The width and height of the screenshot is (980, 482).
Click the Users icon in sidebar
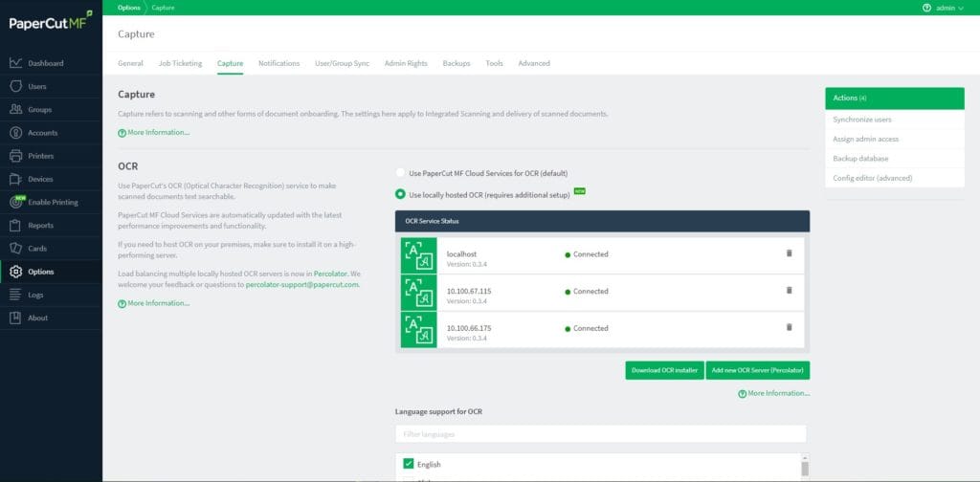pyautogui.click(x=16, y=86)
